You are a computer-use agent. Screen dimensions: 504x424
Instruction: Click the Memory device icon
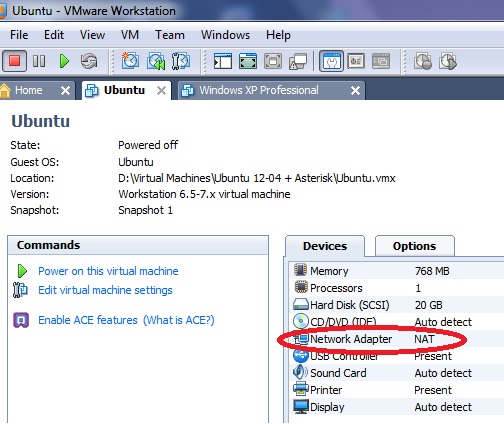pyautogui.click(x=300, y=270)
